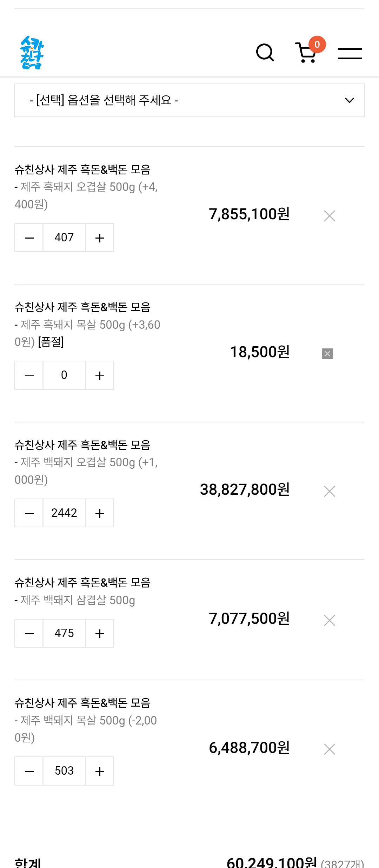379x868 pixels.
Task: Expand the 옵션을 선택해 주세요 dropdown
Action: (x=189, y=100)
